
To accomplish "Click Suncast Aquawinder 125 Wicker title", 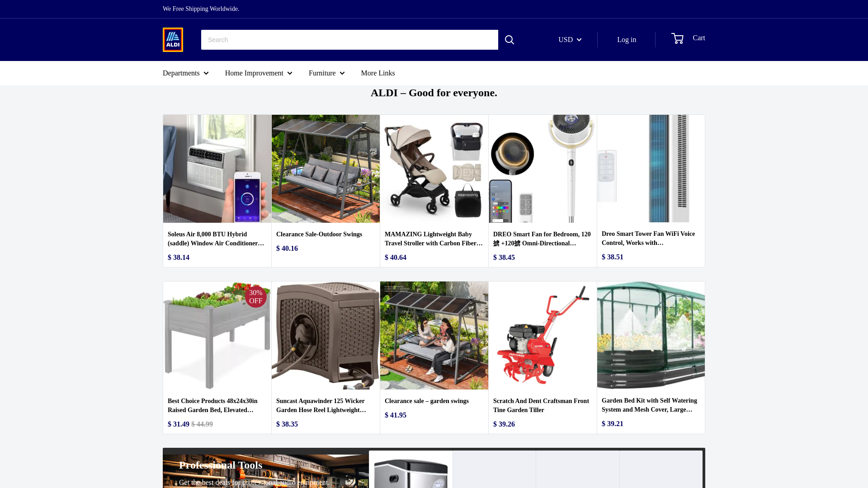I will tap(321, 406).
